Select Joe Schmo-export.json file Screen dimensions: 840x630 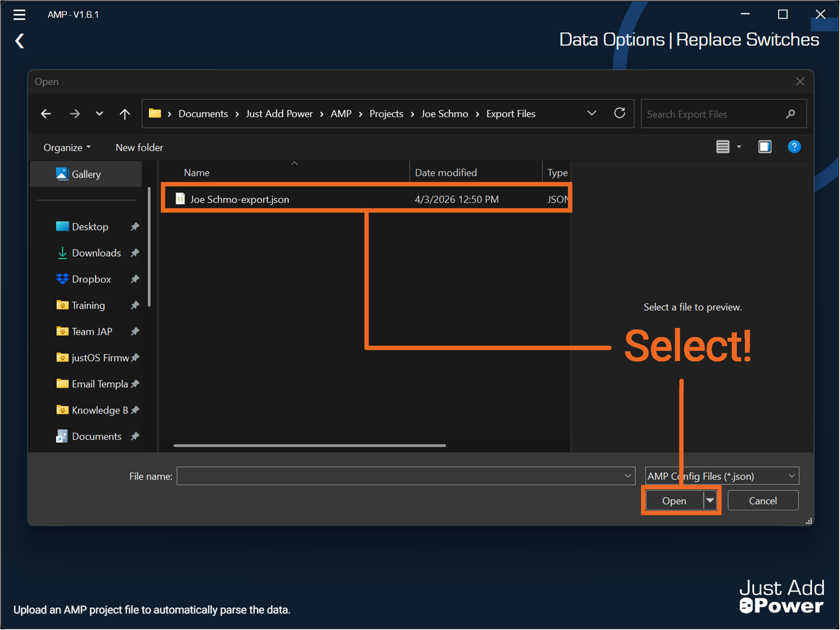[x=239, y=199]
